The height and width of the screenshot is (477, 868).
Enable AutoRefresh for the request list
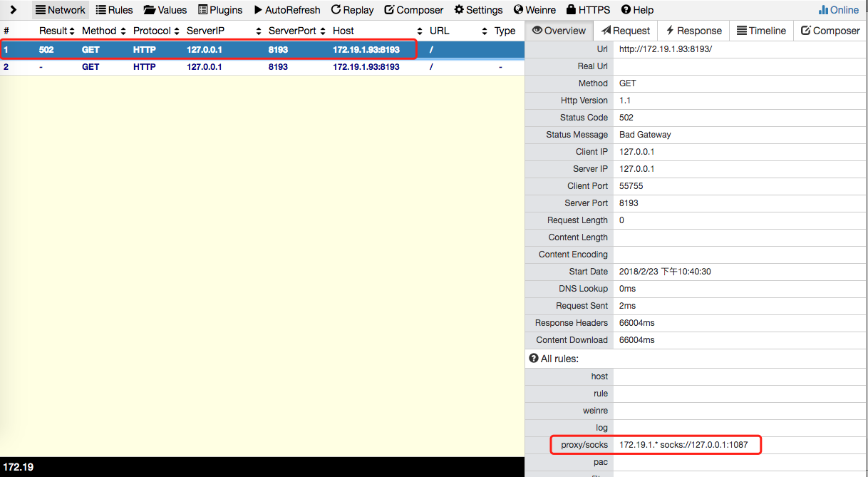point(287,9)
